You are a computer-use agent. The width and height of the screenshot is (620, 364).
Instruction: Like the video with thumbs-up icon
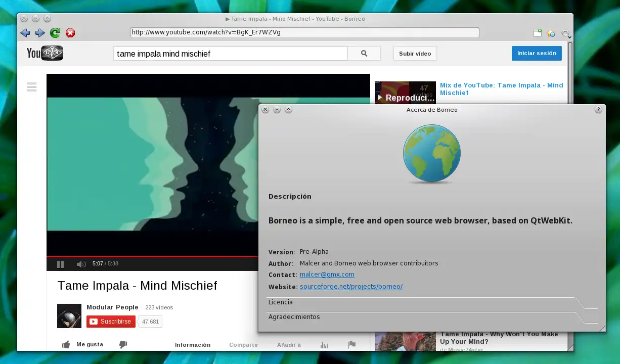pos(66,345)
